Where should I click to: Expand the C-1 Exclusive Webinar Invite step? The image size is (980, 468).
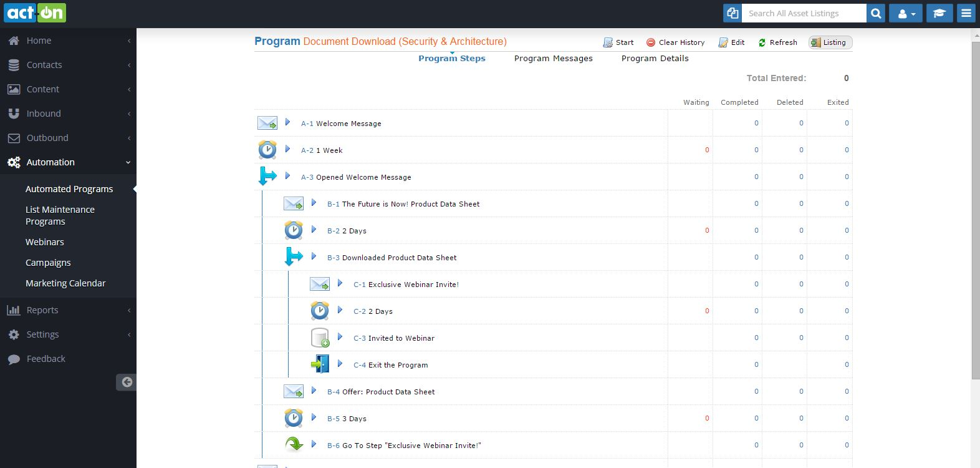(x=340, y=283)
